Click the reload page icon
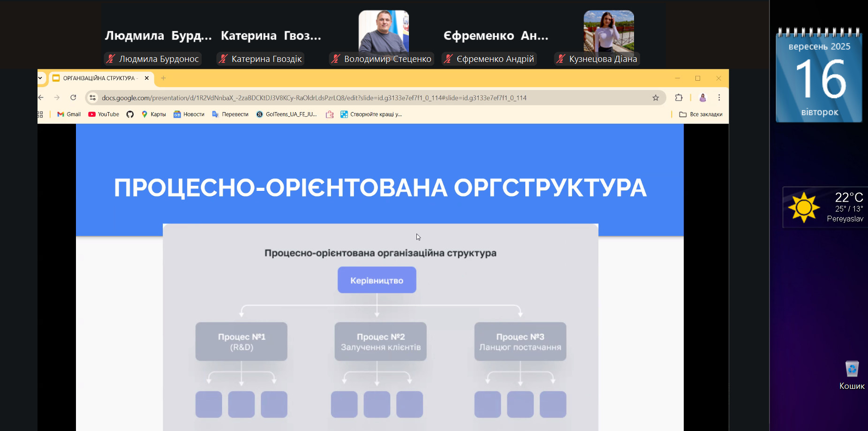Image resolution: width=868 pixels, height=431 pixels. coord(73,98)
